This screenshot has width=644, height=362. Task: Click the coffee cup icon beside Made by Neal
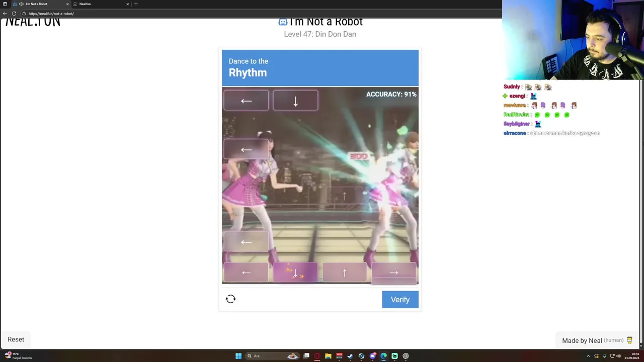[x=629, y=340]
